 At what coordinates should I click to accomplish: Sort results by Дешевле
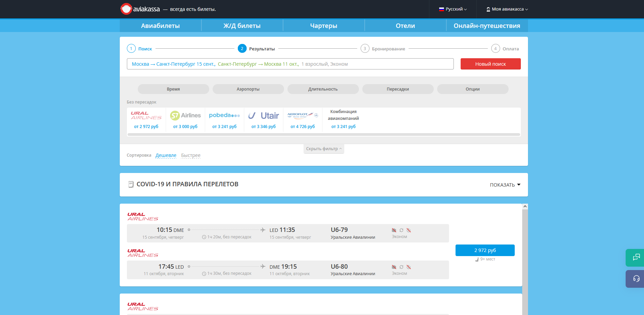tap(166, 155)
